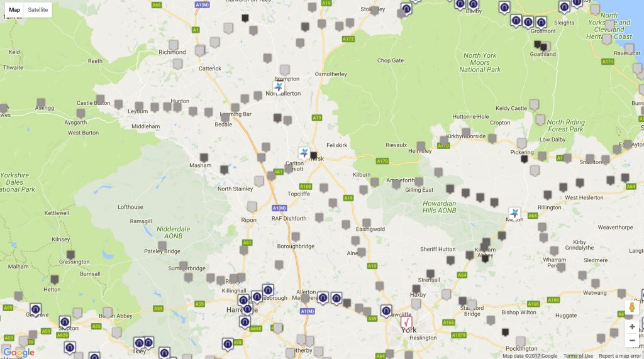Click the navy marker at Gargrave
This screenshot has width=644, height=359.
coord(36,309)
